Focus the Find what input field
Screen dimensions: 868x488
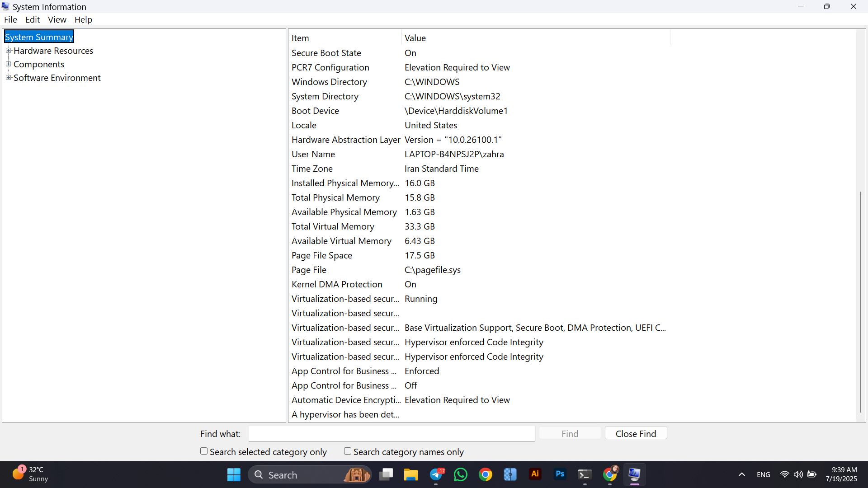point(392,433)
